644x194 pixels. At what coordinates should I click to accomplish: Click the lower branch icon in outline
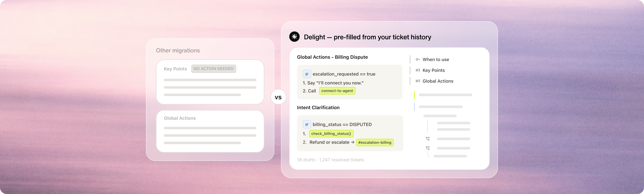point(428,148)
